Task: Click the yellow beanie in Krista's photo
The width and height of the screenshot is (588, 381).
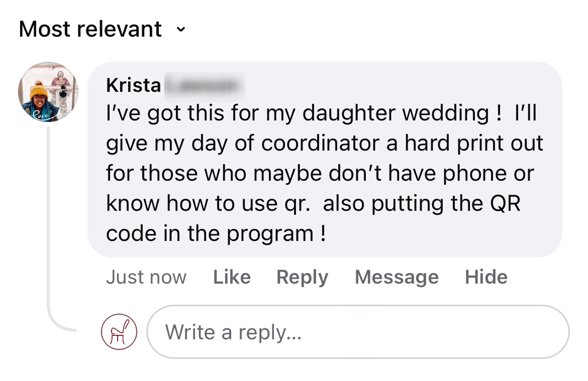Action: click(38, 92)
